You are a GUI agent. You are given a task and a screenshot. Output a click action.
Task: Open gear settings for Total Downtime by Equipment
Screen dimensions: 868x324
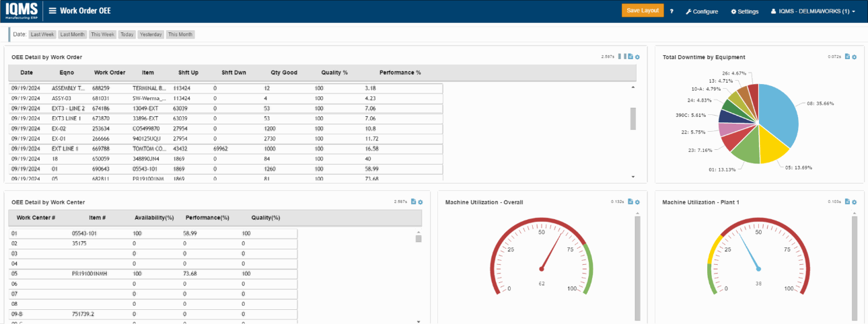pos(854,56)
